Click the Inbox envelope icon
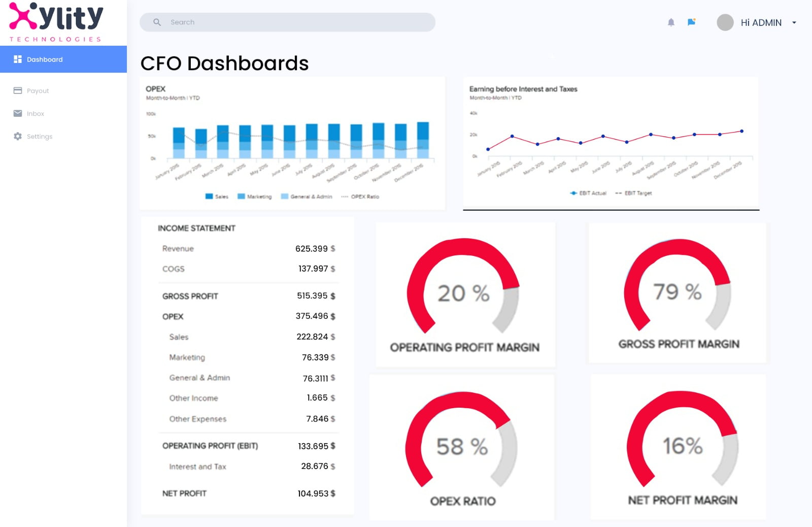The width and height of the screenshot is (812, 527). coord(18,113)
